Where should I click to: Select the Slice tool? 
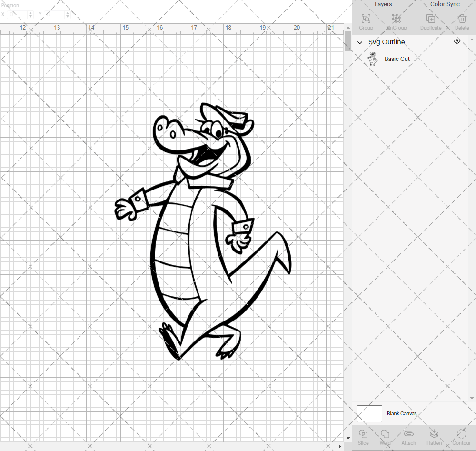tap(363, 437)
